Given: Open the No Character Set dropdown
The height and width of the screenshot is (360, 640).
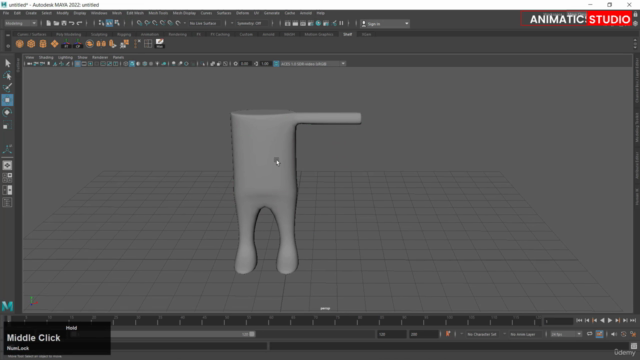Looking at the screenshot, I should 482,334.
